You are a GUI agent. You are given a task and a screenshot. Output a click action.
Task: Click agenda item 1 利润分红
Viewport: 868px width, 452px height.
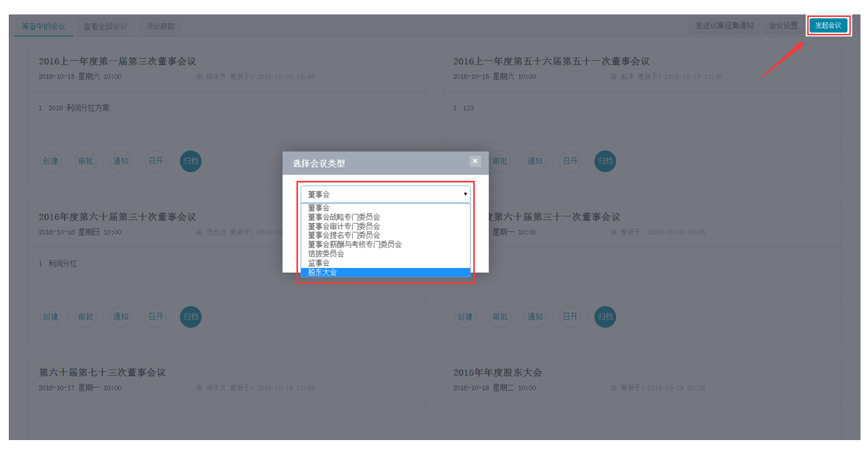coord(58,264)
